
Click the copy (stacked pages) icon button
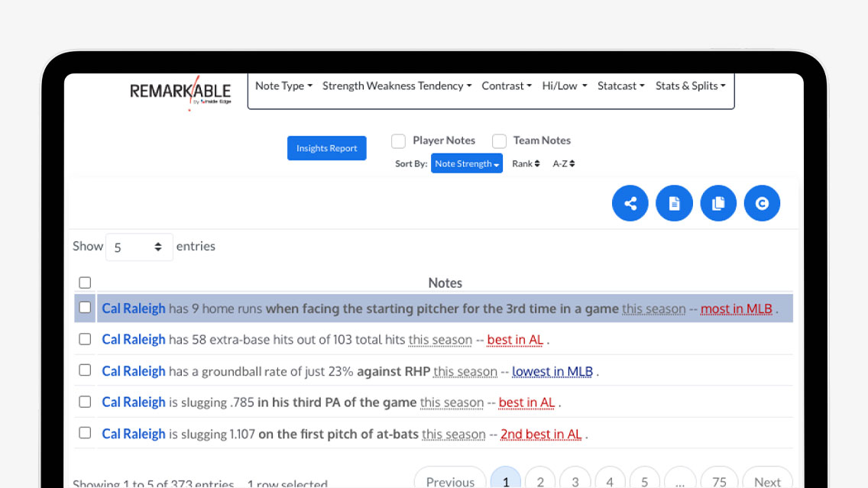click(x=718, y=203)
